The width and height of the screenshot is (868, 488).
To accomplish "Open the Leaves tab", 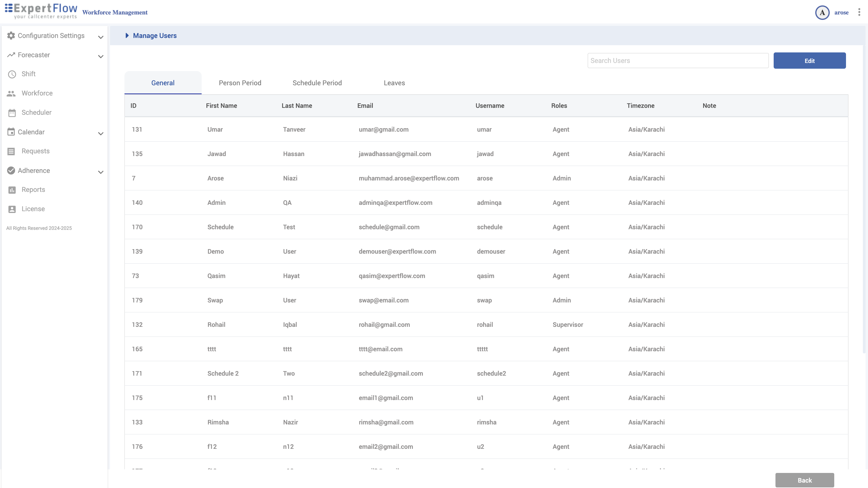I will pos(394,83).
